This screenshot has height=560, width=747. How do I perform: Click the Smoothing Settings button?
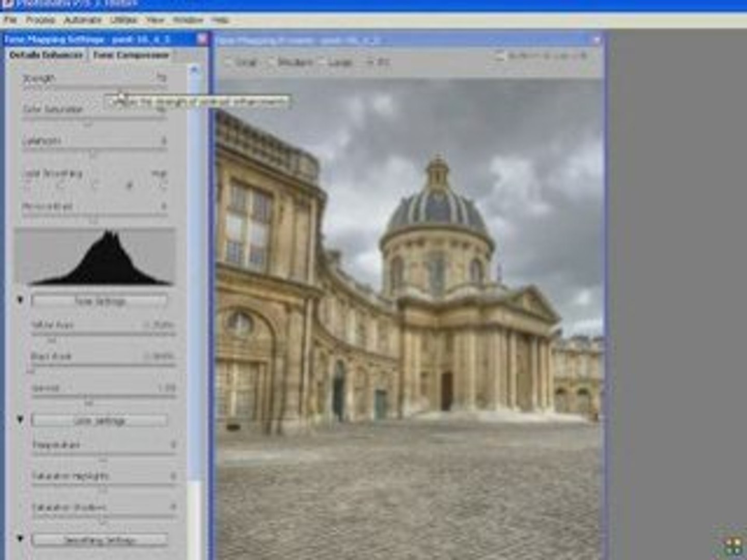pyautogui.click(x=99, y=540)
